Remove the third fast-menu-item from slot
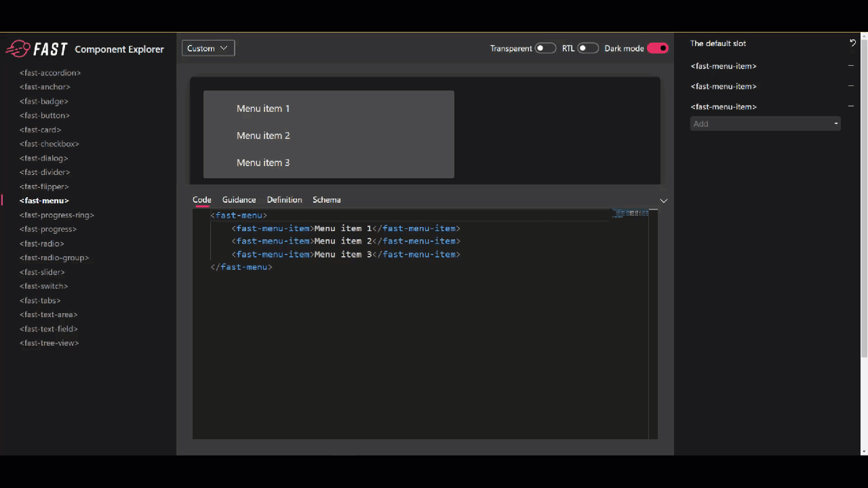The width and height of the screenshot is (868, 488). click(x=851, y=106)
